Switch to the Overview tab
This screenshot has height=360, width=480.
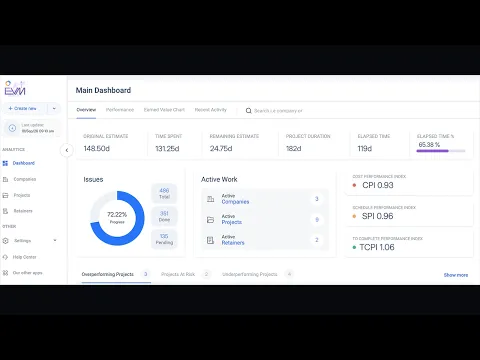(x=86, y=110)
